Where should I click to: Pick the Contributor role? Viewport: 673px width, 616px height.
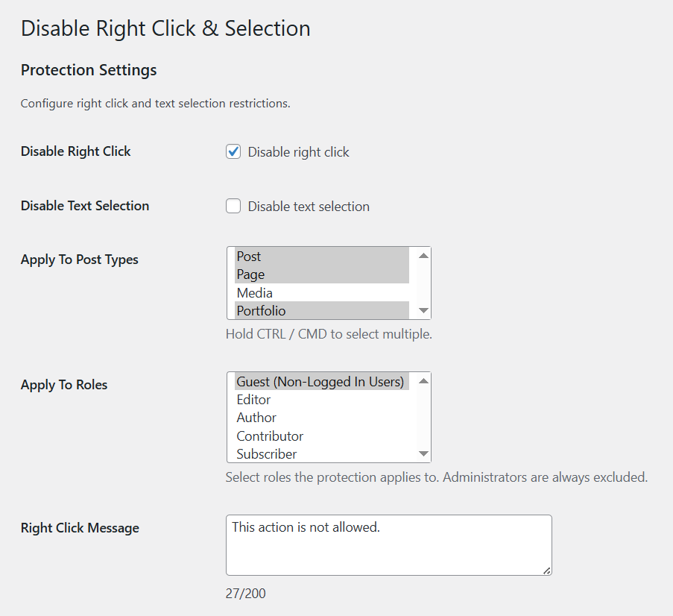coord(270,436)
